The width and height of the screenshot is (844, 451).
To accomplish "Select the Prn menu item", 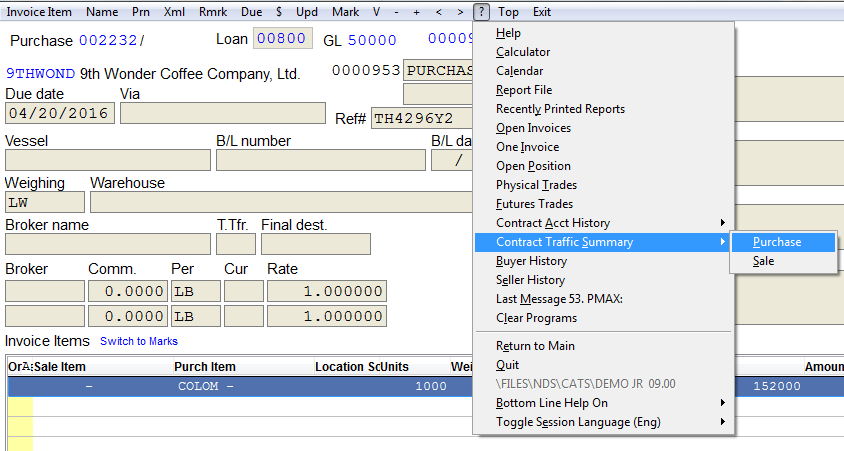I will click(x=140, y=12).
